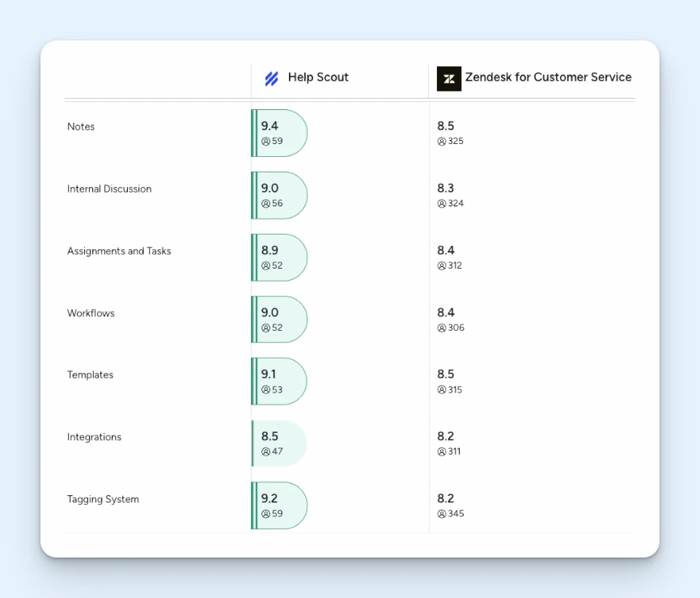
Task: Click Zendesk's Assignments and Tasks score 8.4
Action: tap(446, 250)
